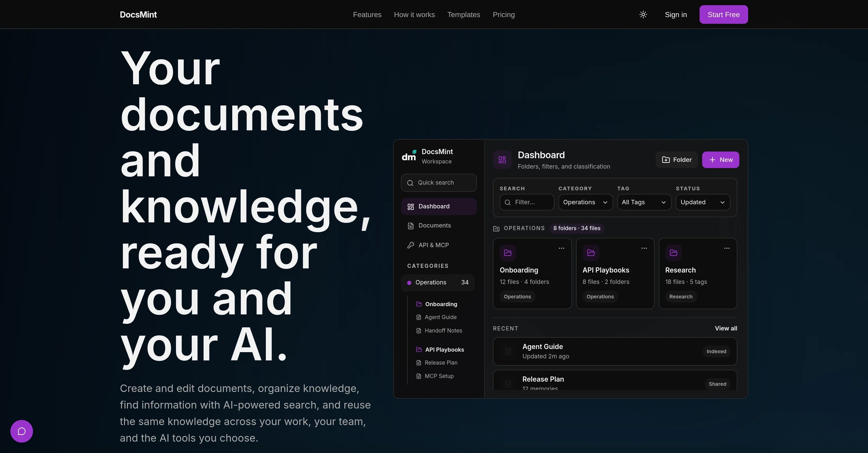The width and height of the screenshot is (868, 453).
Task: Open the Research card more options menu
Action: coord(727,248)
